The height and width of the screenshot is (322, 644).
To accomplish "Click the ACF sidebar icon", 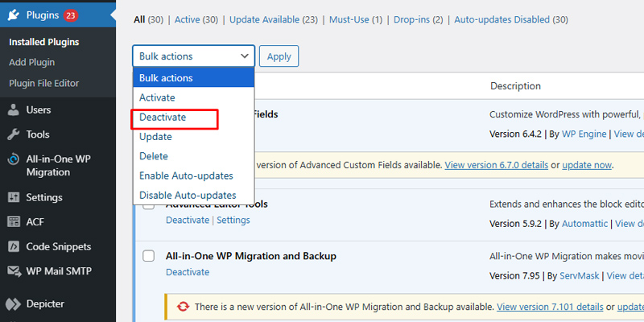I will 13,221.
